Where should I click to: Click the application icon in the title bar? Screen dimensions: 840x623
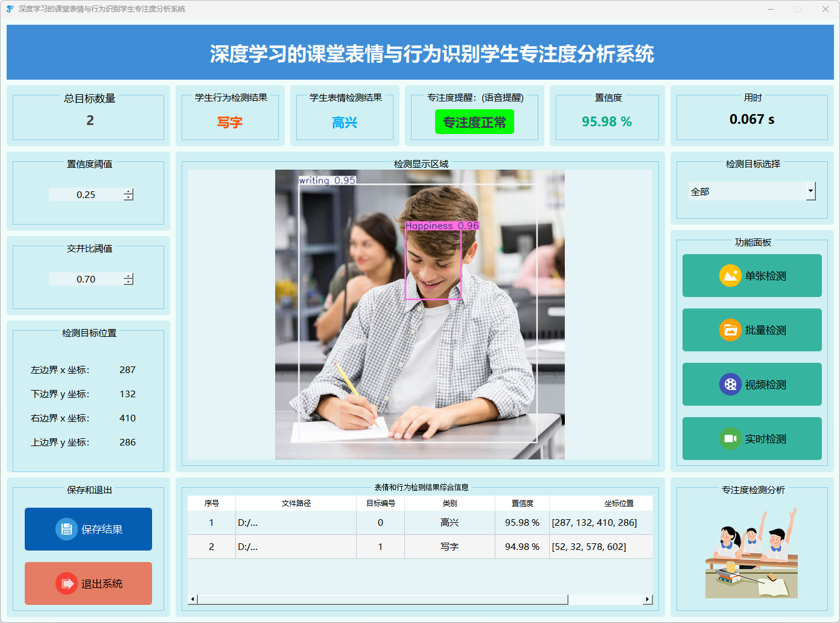(10, 9)
